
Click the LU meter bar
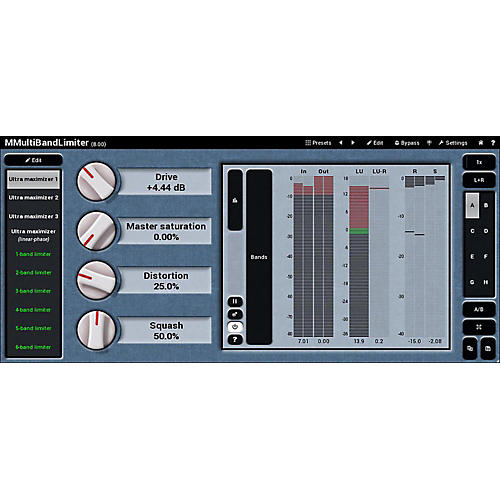pos(359,256)
